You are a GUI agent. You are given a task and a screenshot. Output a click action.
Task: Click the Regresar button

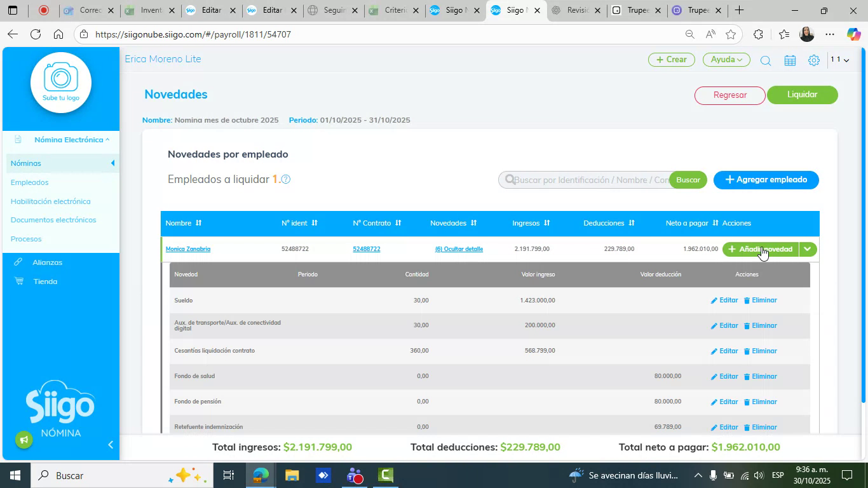tap(730, 95)
